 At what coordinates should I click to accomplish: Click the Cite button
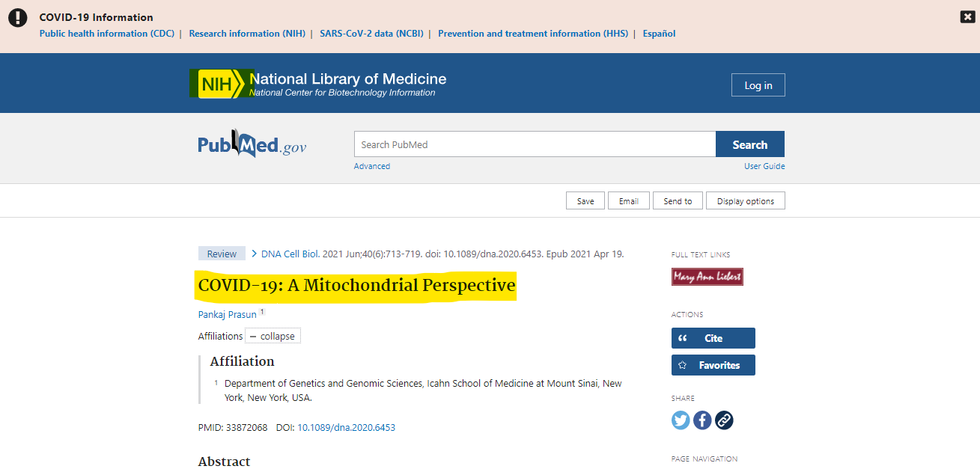[713, 338]
